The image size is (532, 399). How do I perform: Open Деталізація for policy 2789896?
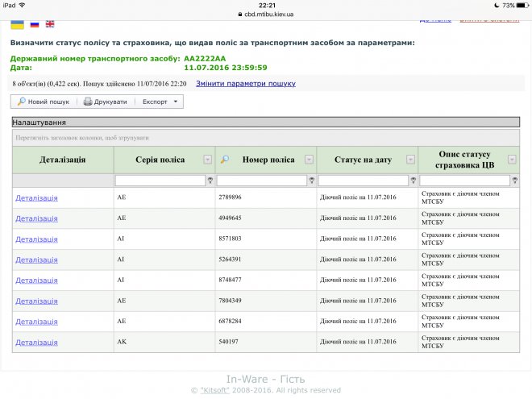[36, 197]
